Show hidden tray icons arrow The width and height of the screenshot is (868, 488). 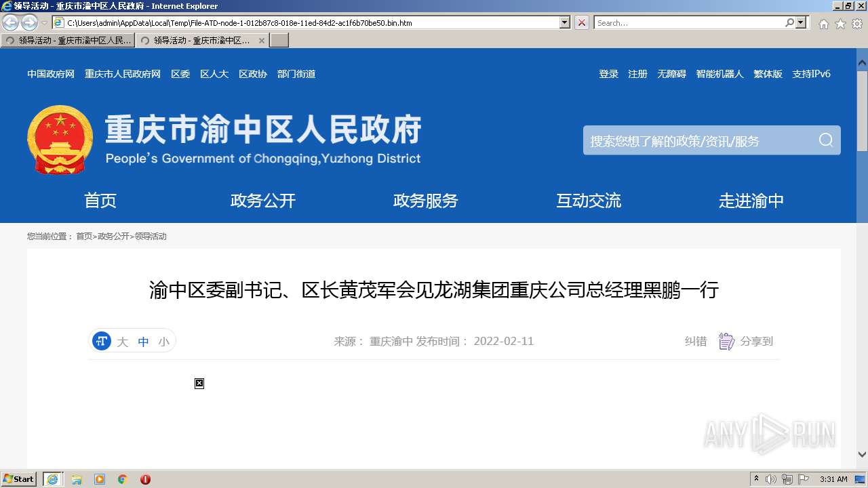point(756,479)
